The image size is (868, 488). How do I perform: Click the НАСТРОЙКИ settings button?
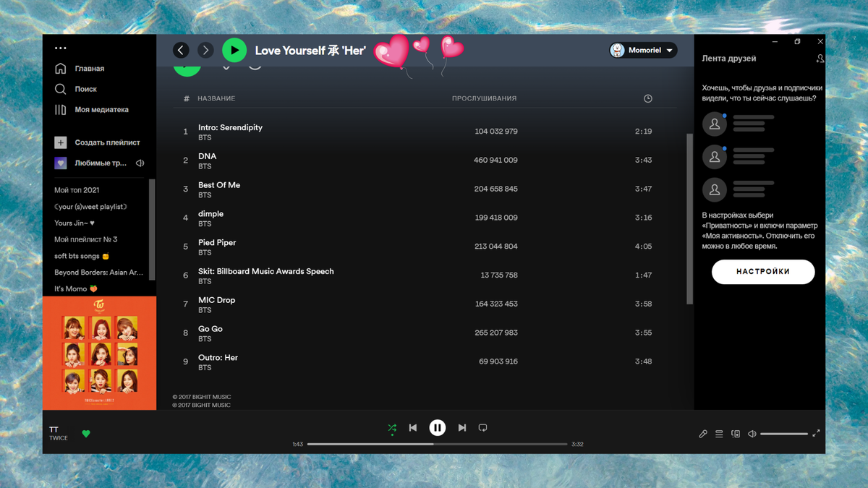tap(763, 272)
